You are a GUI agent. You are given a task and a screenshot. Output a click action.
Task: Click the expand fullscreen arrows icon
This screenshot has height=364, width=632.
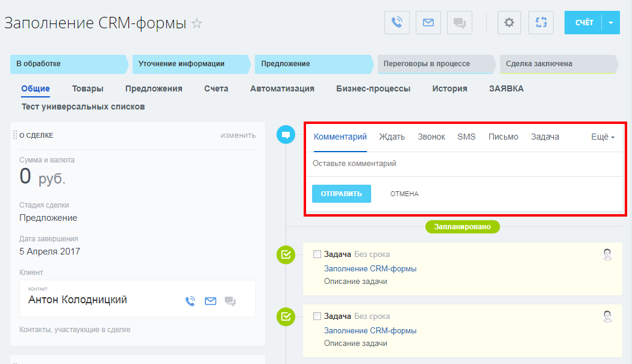pos(541,22)
